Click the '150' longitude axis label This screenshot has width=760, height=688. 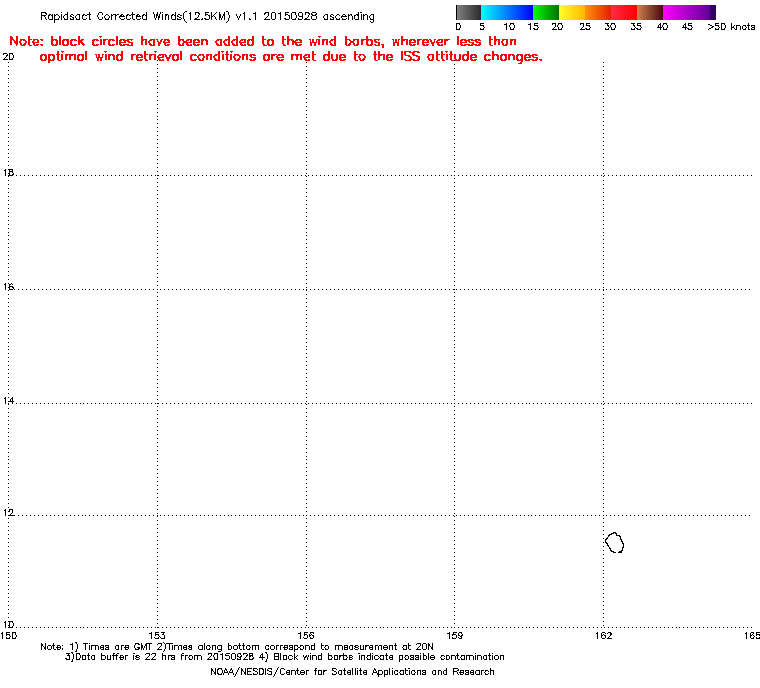point(9,635)
